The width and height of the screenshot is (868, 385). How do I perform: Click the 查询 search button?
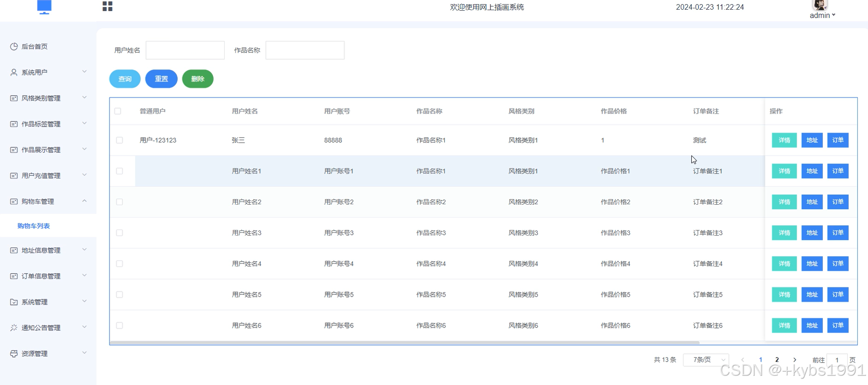point(125,79)
